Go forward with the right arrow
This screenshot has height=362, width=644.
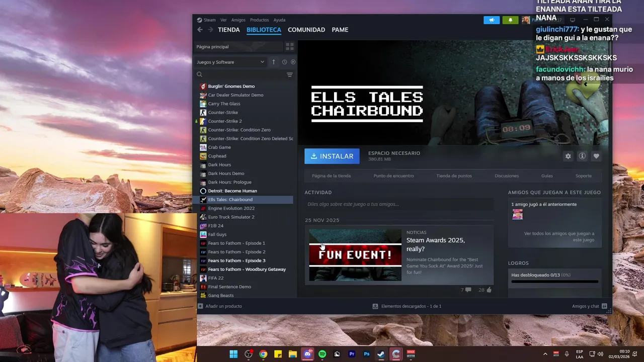tap(210, 30)
